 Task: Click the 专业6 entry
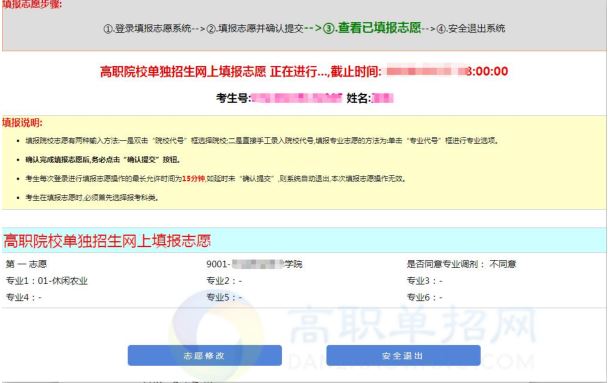425,297
